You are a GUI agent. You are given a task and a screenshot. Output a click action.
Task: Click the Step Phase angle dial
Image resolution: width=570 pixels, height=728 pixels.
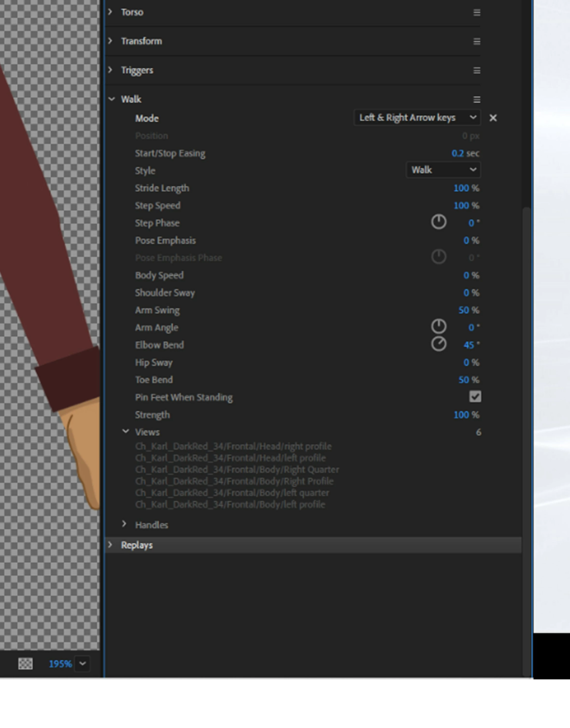(x=438, y=222)
